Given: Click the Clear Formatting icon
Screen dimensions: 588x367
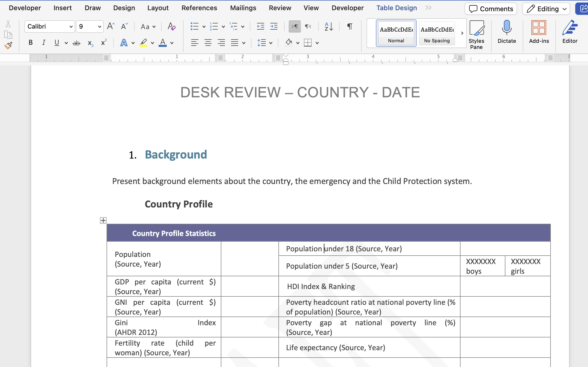Looking at the screenshot, I should pos(171,27).
